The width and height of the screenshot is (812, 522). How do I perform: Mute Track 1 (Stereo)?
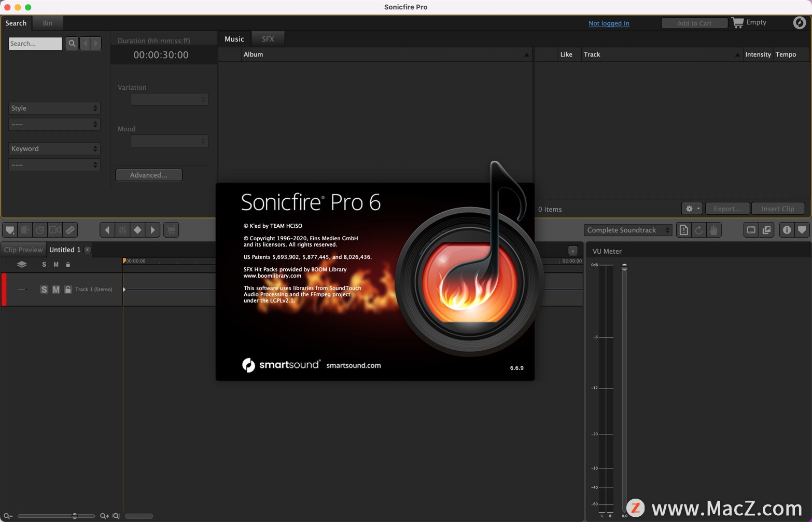point(56,290)
